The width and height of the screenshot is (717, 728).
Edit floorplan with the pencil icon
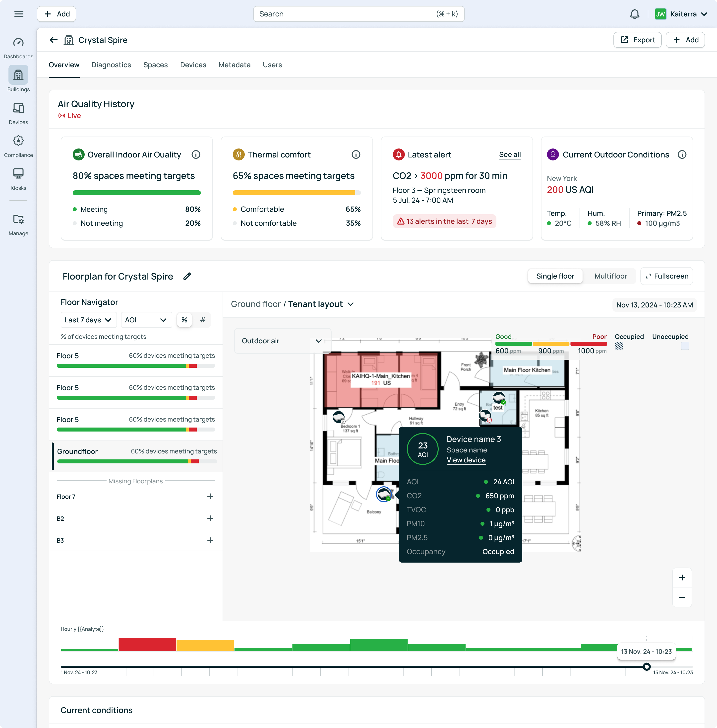(187, 276)
